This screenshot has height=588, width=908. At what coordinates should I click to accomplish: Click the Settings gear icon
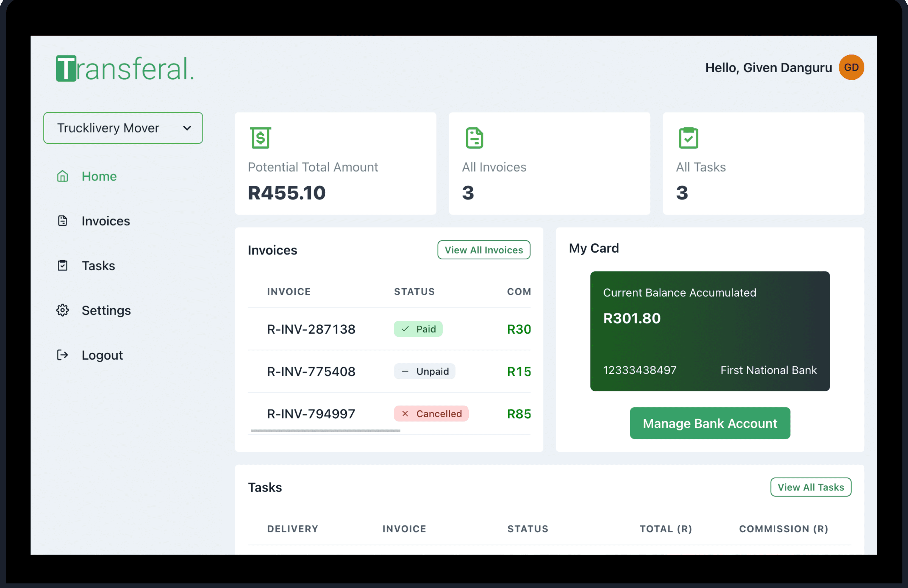pos(63,310)
